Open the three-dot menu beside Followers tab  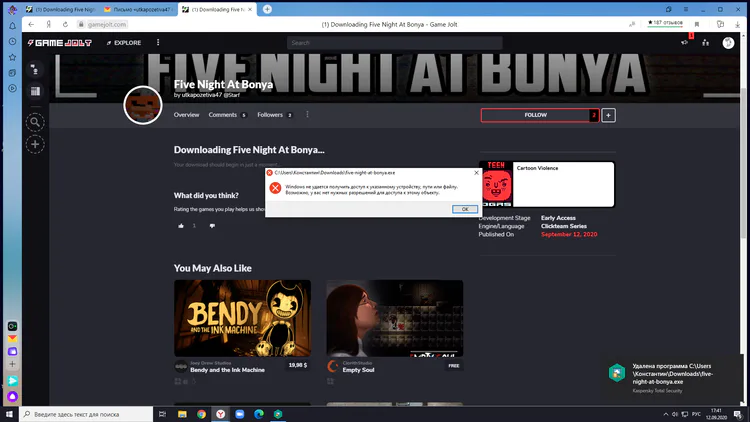click(x=307, y=115)
